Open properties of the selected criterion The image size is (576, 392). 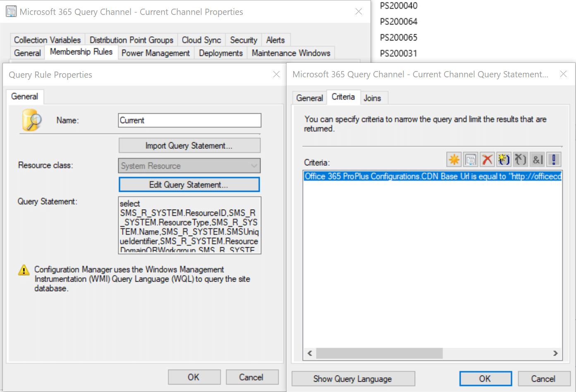(x=471, y=159)
